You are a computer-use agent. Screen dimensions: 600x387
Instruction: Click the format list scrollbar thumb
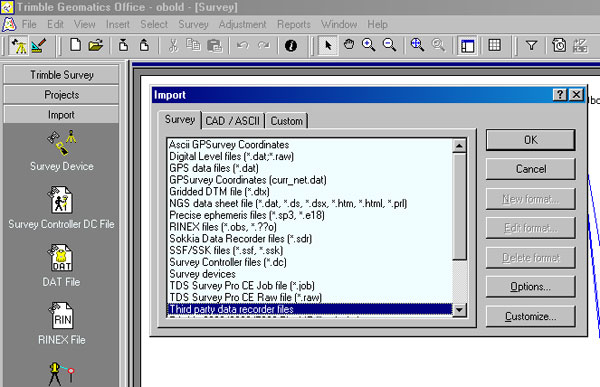[459, 207]
